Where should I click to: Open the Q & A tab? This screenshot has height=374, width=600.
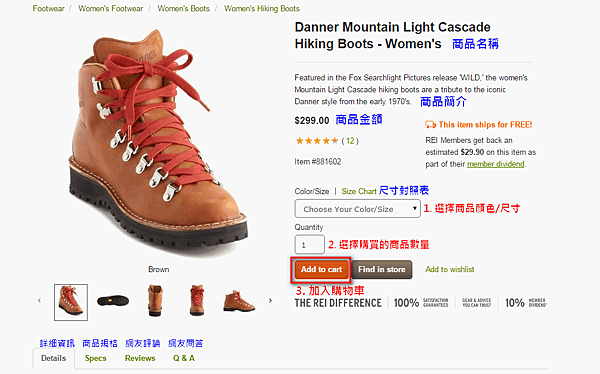(x=184, y=358)
